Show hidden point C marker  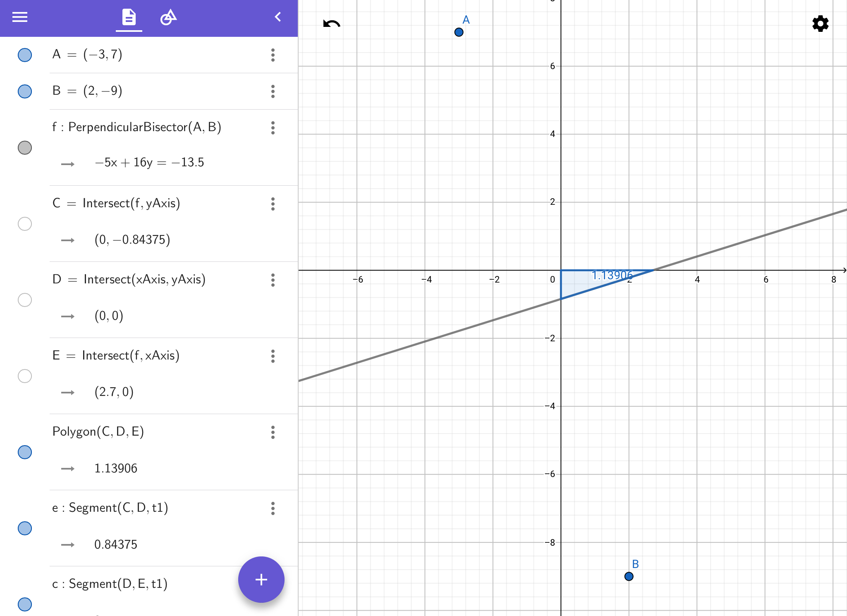(x=25, y=224)
